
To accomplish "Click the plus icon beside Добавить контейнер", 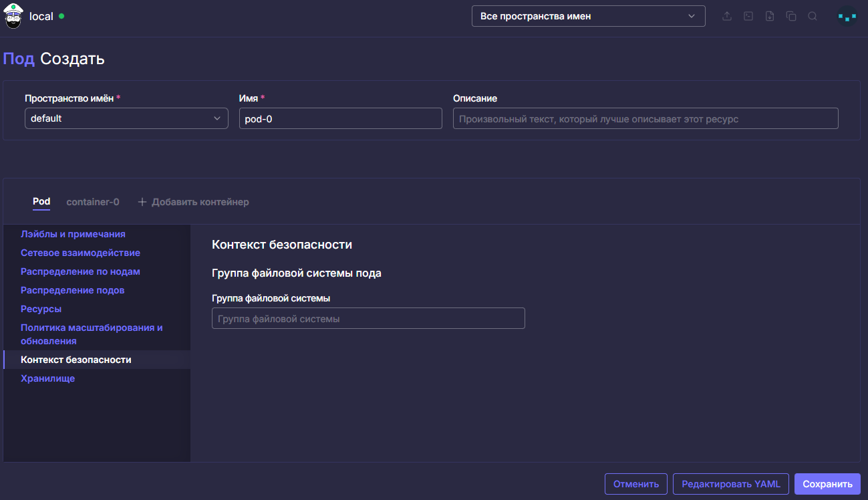I will point(142,202).
